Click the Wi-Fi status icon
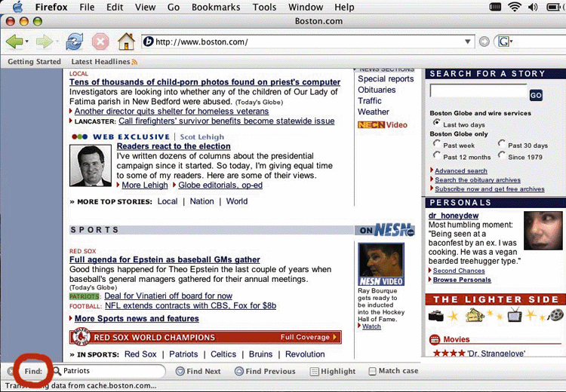566x392 pixels. [x=514, y=7]
